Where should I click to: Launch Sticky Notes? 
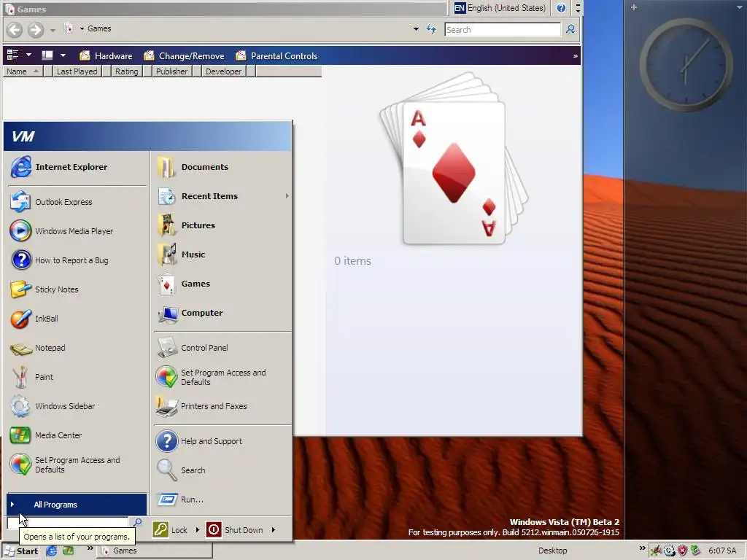coord(76,289)
